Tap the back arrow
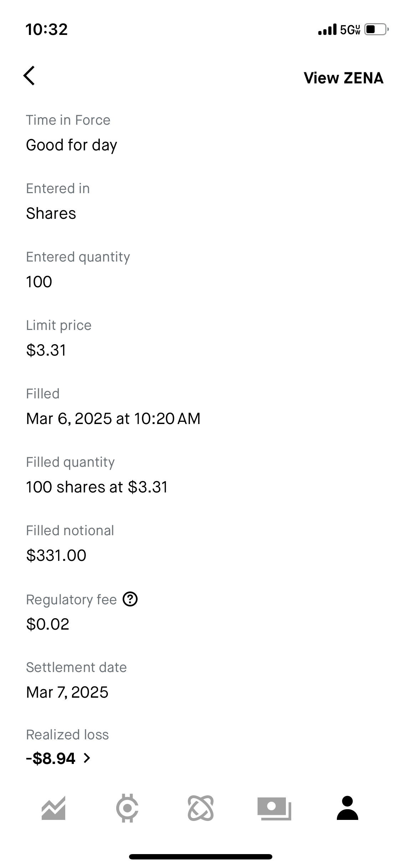This screenshot has height=868, width=401. (x=29, y=76)
